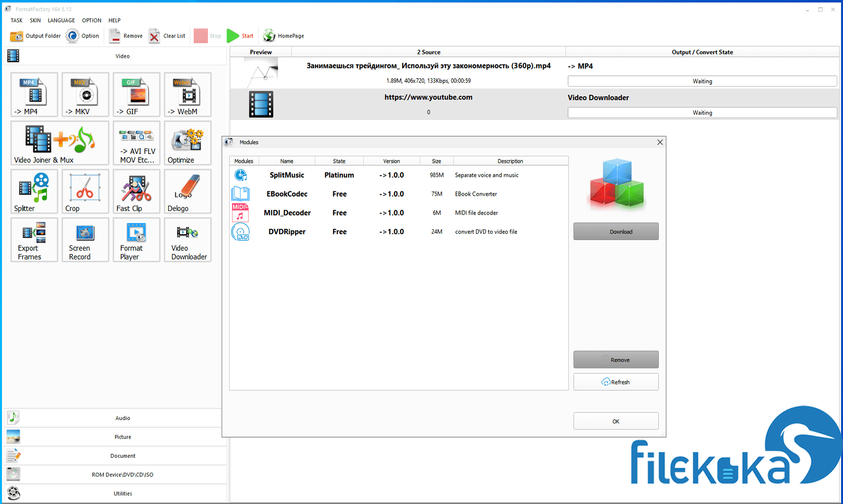Click Refresh in the Modules dialog
843x504 pixels.
click(616, 382)
